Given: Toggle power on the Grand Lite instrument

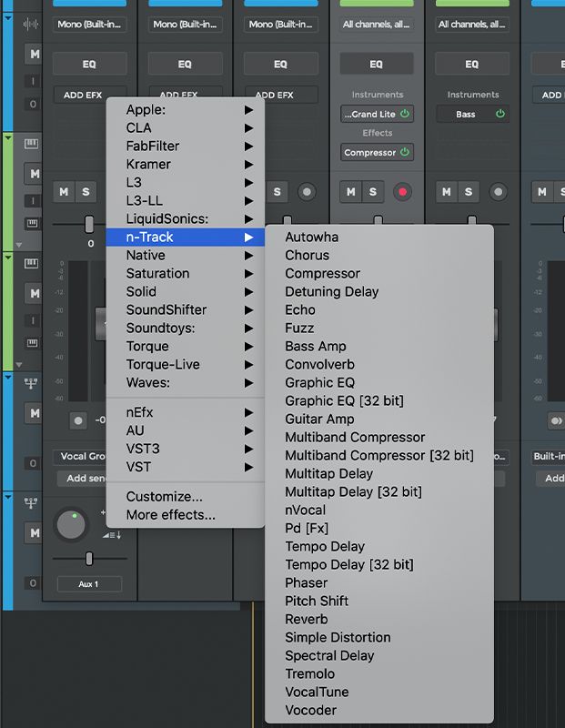Looking at the screenshot, I should click(405, 114).
